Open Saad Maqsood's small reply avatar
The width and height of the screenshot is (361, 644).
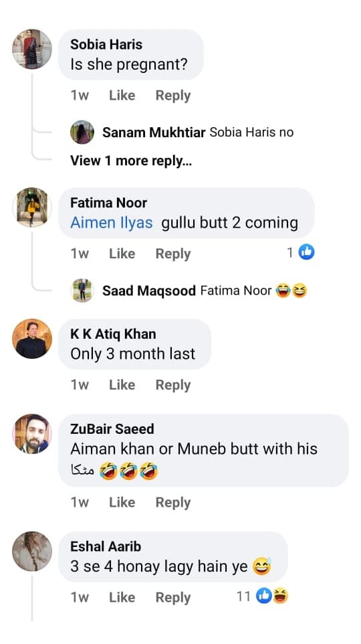(x=82, y=291)
